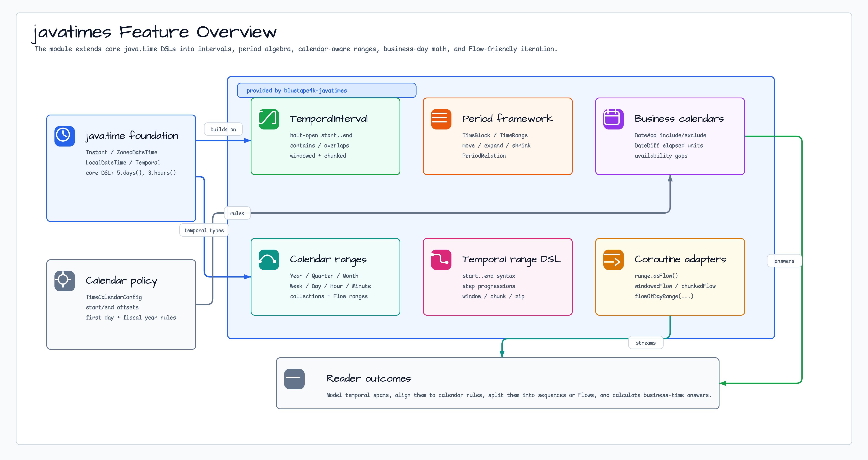
Task: Click the 'collections + Flow ranges' line
Action: [328, 296]
